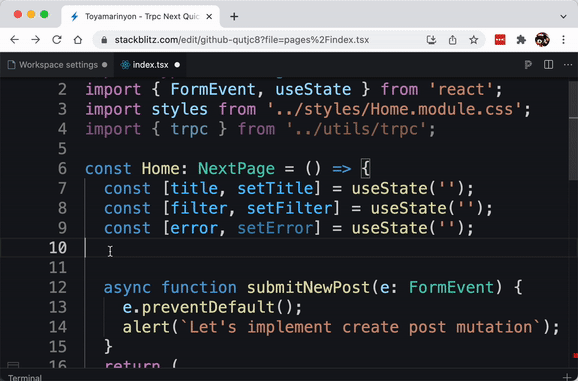The image size is (578, 381).
Task: Click the unsaved dot on Workspace settings tab
Action: pyautogui.click(x=105, y=65)
